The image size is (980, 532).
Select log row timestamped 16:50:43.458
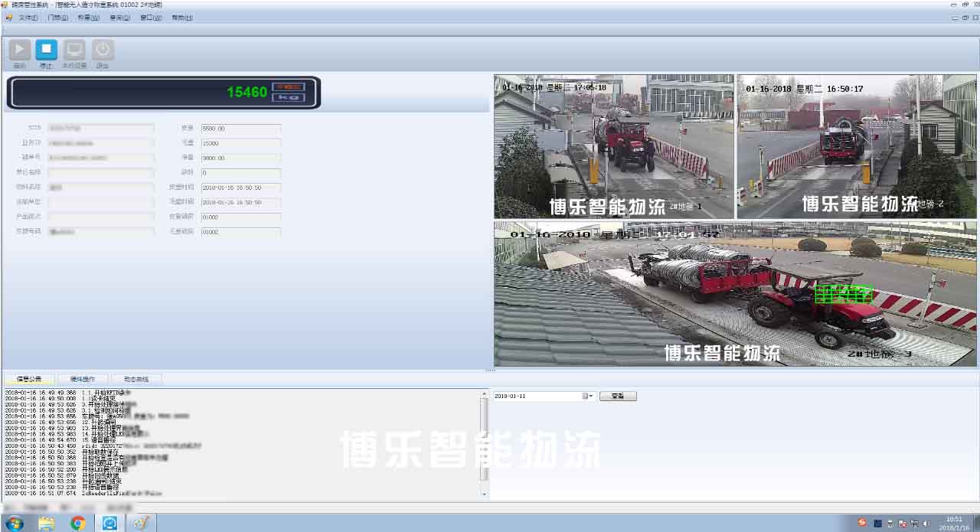click(x=103, y=446)
